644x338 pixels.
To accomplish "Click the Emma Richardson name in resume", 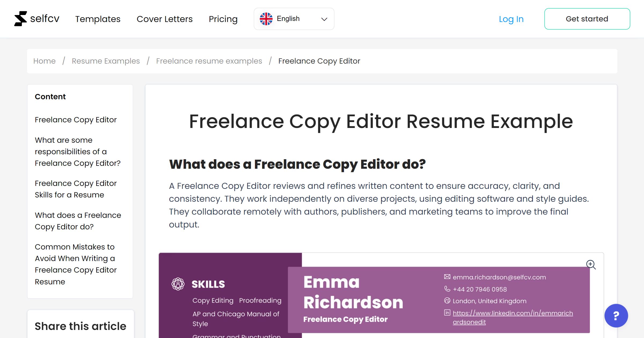I will [353, 292].
